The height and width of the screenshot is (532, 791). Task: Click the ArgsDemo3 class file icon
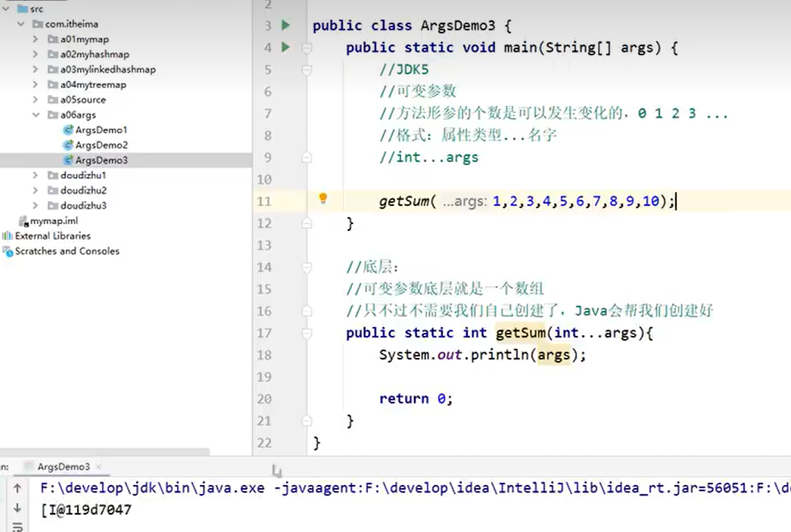click(x=68, y=160)
